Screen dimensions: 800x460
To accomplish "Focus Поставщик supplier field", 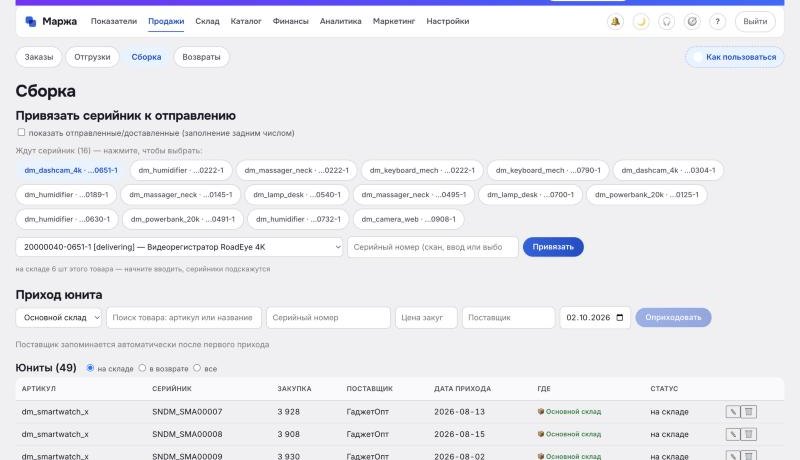I will tap(508, 317).
